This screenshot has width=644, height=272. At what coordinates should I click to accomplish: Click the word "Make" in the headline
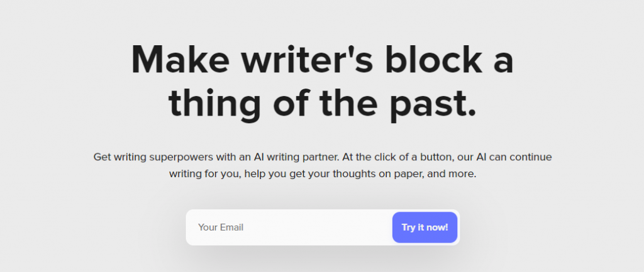coord(180,60)
